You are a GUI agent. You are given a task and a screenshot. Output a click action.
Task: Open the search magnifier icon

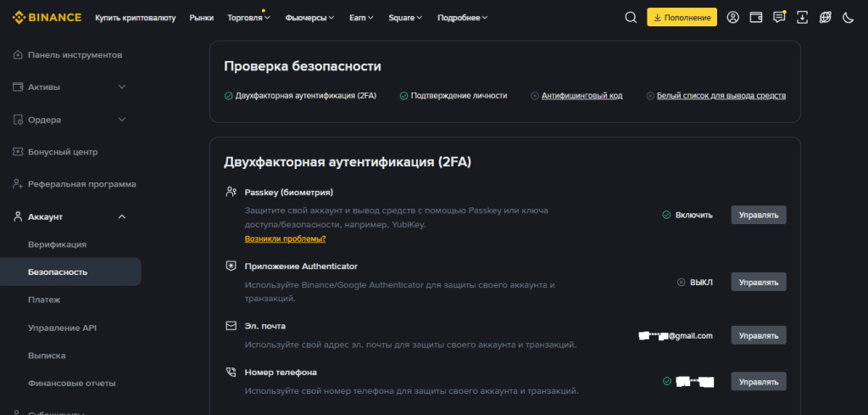(x=631, y=17)
